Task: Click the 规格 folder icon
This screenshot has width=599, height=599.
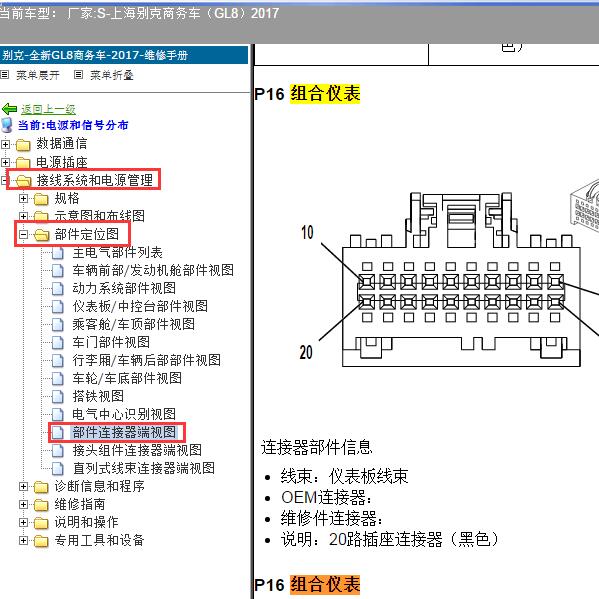Action: (x=41, y=199)
